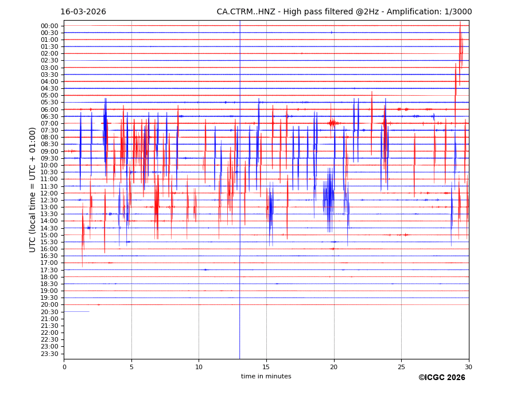Viewport: 532px width, 399px height.
Task: Click the ©ICGC 2026 copyright text
Action: 441,378
